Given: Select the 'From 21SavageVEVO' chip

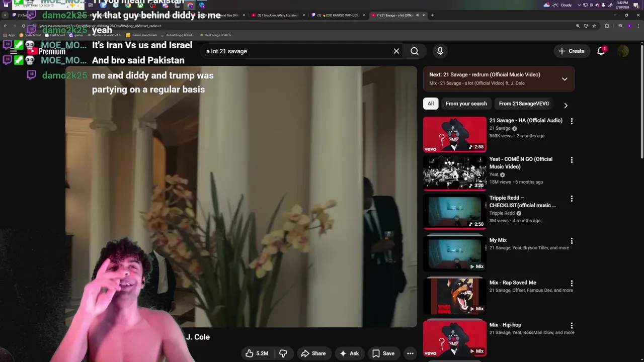Looking at the screenshot, I should click(524, 104).
